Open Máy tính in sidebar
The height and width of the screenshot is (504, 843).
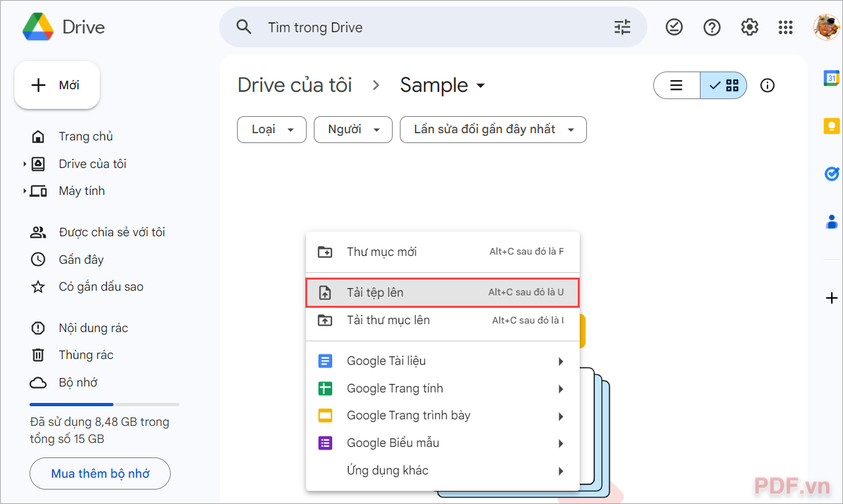coord(81,191)
